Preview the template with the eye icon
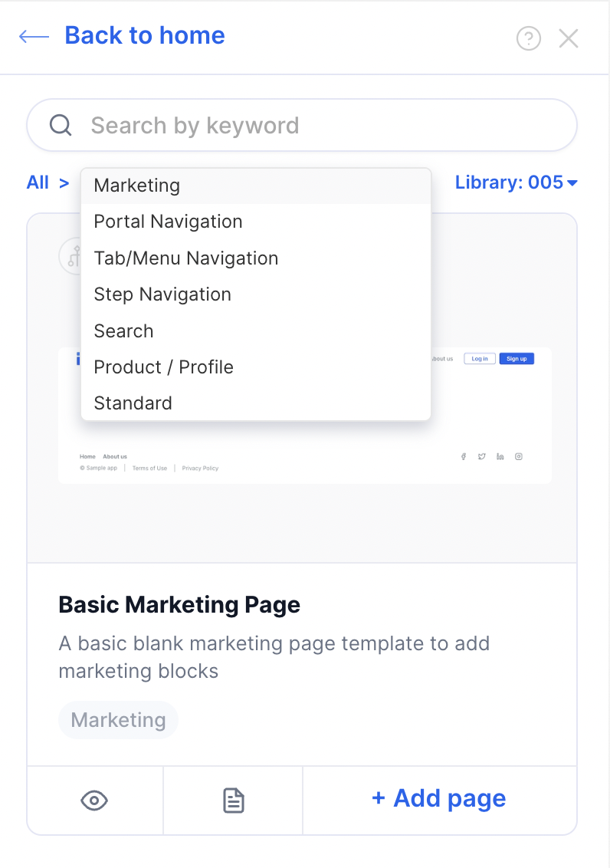610x868 pixels. (x=94, y=801)
